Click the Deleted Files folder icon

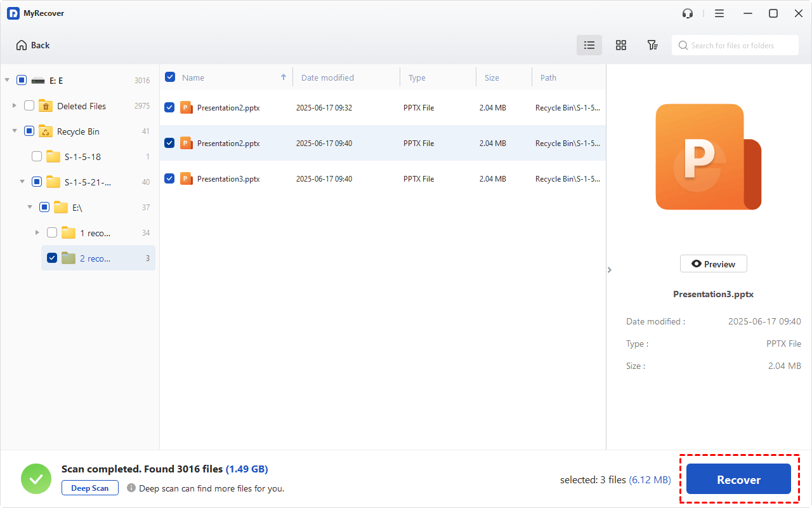45,106
